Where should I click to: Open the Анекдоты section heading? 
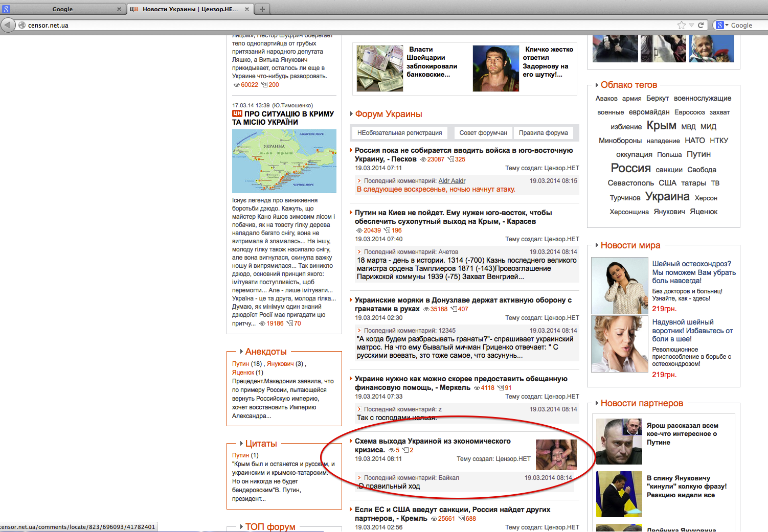point(266,352)
